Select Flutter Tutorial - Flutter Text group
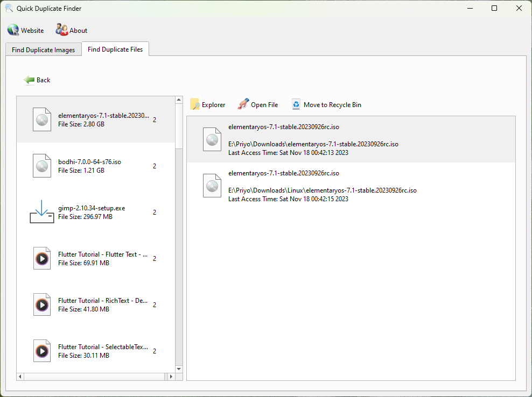The width and height of the screenshot is (532, 397). (x=96, y=258)
